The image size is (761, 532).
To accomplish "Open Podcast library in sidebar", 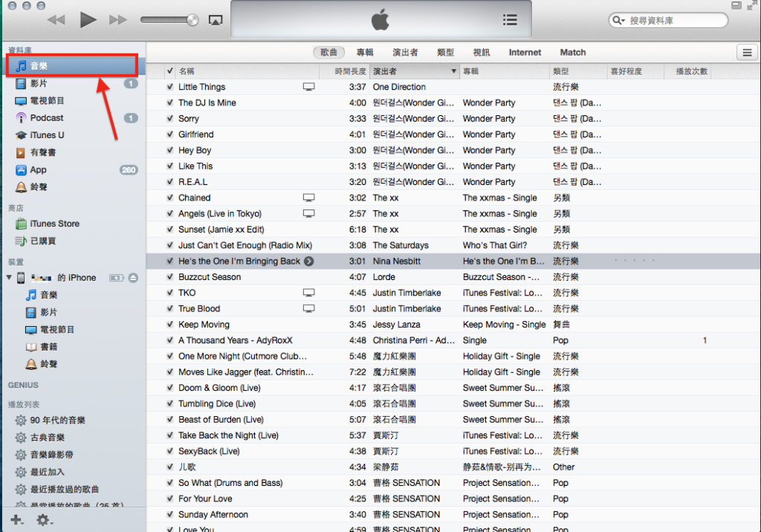I will 72,118.
